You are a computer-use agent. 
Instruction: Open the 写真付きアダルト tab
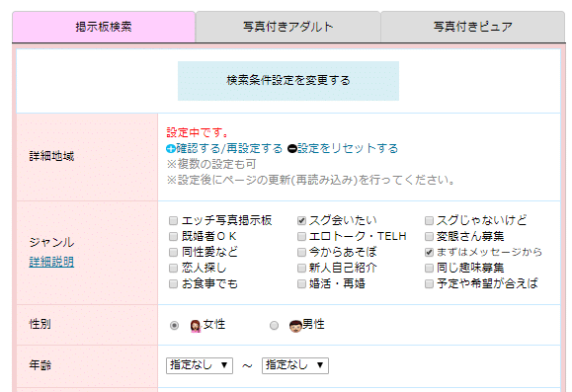pyautogui.click(x=288, y=27)
